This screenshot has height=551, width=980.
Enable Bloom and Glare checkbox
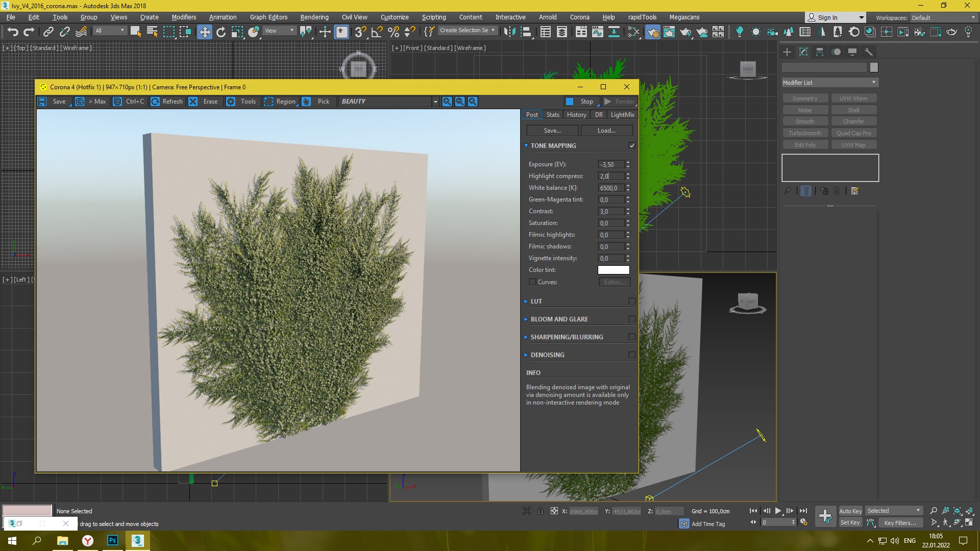click(632, 319)
